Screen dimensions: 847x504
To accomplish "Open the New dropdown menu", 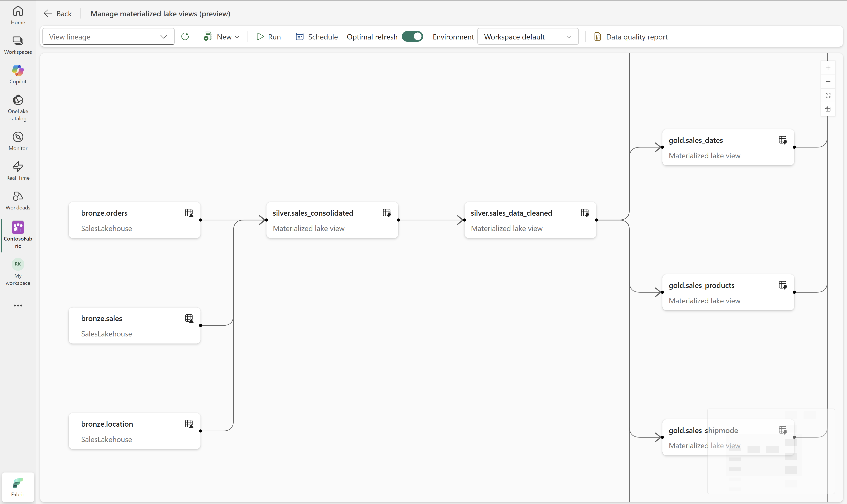I will click(221, 37).
